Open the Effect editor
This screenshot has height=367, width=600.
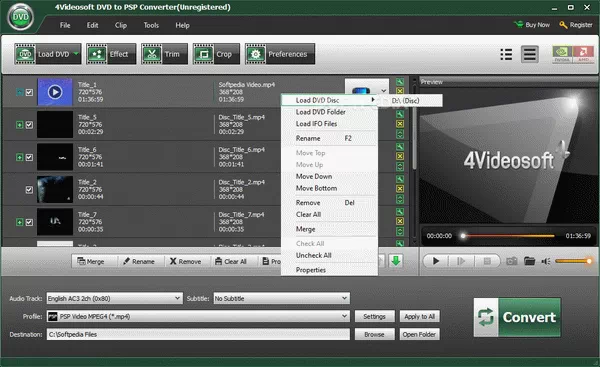click(x=111, y=54)
